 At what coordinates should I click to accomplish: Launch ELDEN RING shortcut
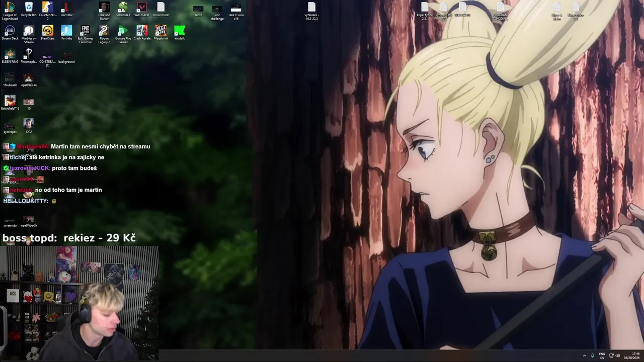(x=10, y=56)
